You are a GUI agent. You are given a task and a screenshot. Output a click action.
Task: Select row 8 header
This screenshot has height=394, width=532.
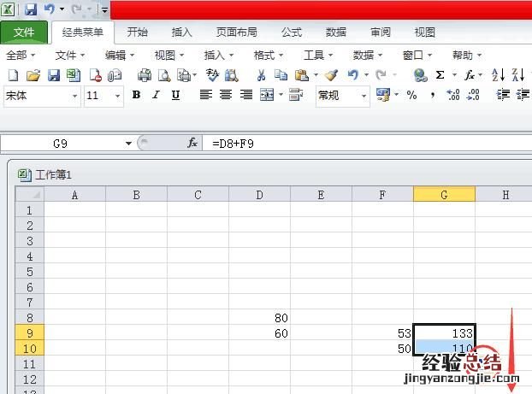tap(30, 318)
